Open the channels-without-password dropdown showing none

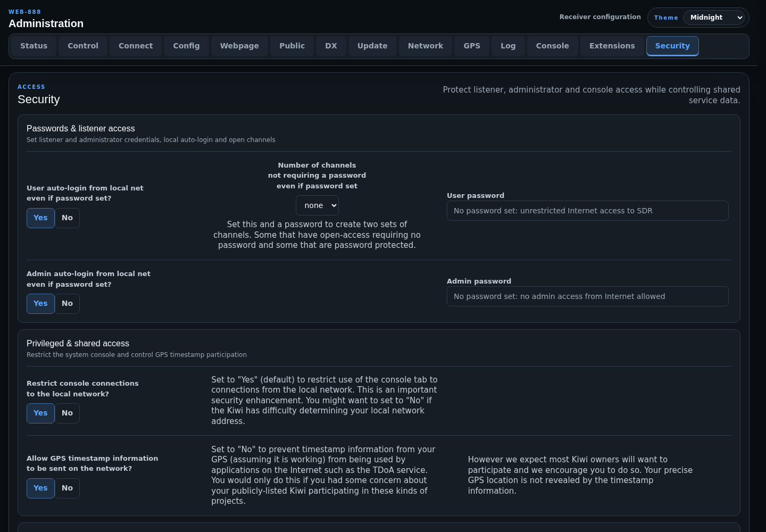(317, 205)
